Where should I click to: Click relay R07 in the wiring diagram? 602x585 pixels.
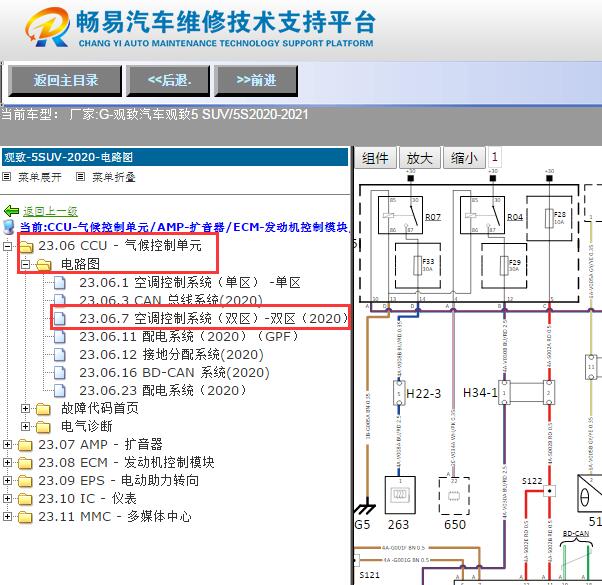click(400, 215)
